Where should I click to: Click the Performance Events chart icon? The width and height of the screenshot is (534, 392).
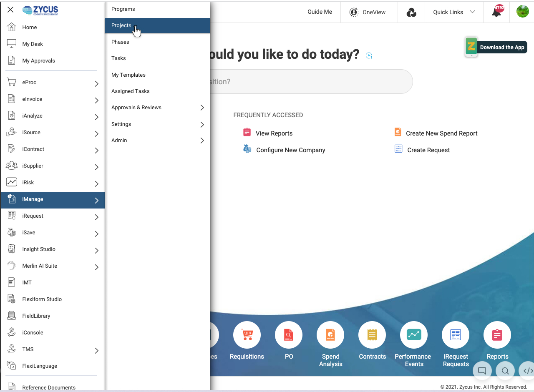click(x=414, y=335)
